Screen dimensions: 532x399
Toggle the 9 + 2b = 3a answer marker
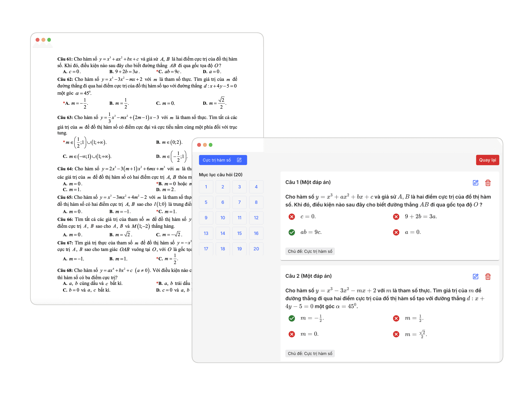(x=396, y=217)
